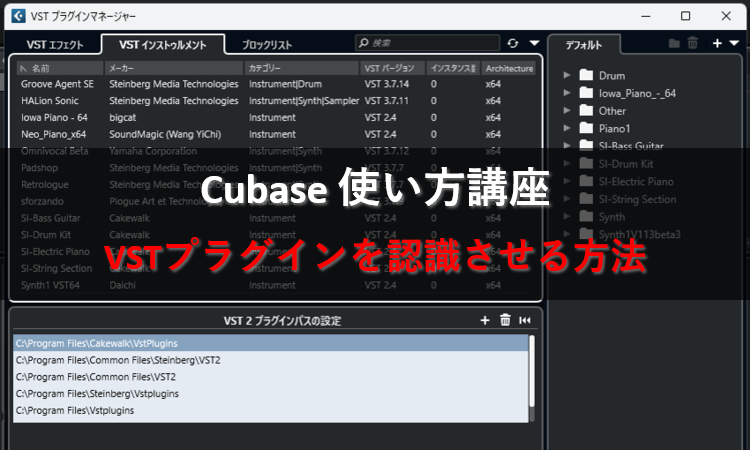
Task: Open display options dropdown next to refresh
Action: point(534,44)
